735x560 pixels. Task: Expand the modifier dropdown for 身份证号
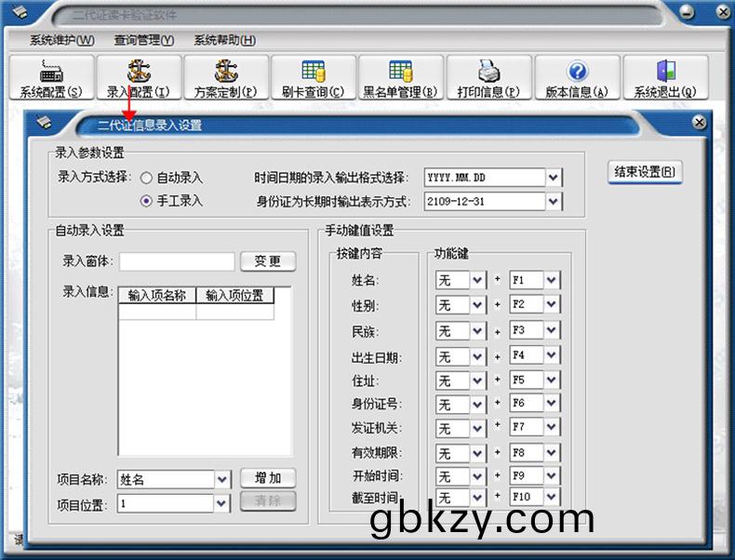point(477,404)
